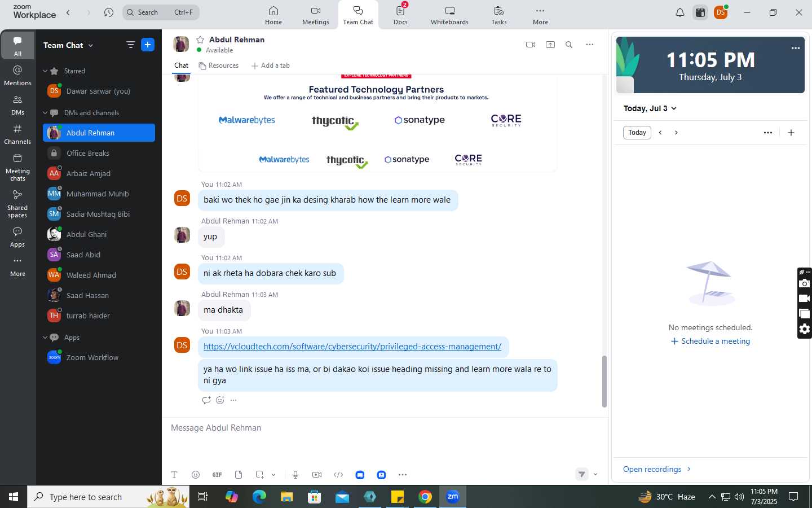Open Shared spaces in the sidebar
Image resolution: width=812 pixels, height=508 pixels.
tap(17, 204)
